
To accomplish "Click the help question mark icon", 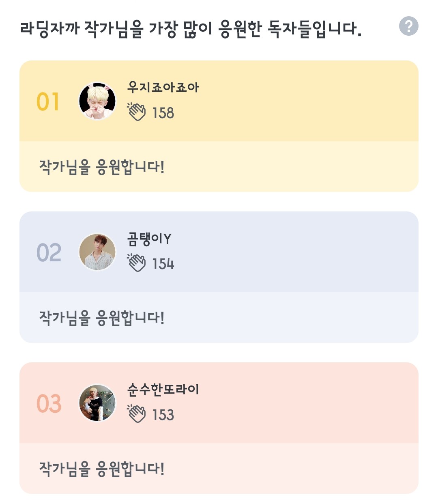I will coord(408,26).
